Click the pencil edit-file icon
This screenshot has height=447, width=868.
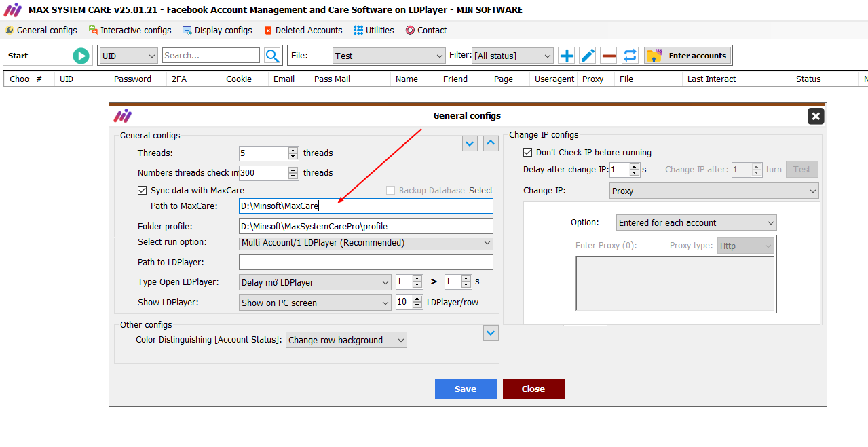(x=588, y=56)
